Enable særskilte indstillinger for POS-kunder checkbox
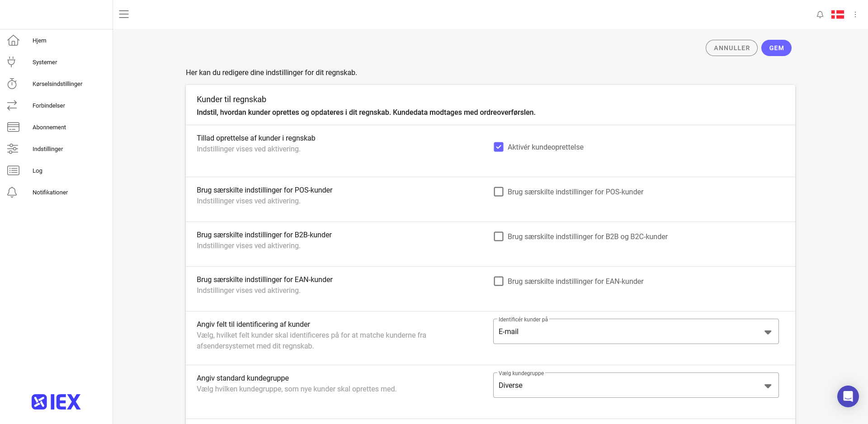868x424 pixels. pyautogui.click(x=498, y=192)
